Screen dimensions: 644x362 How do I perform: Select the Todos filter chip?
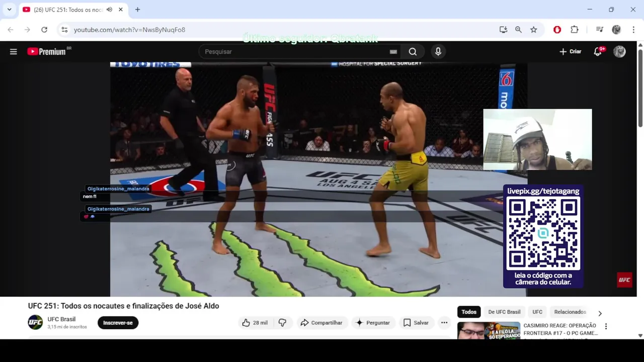click(x=469, y=312)
